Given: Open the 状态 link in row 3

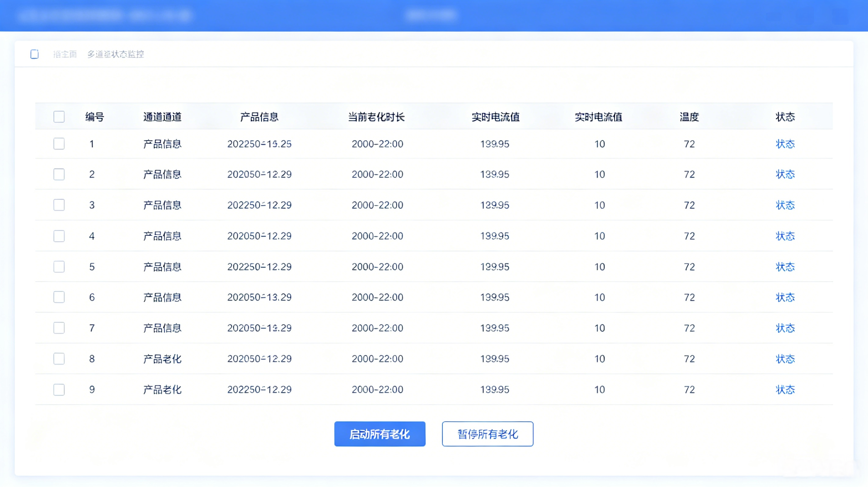Looking at the screenshot, I should click(785, 205).
